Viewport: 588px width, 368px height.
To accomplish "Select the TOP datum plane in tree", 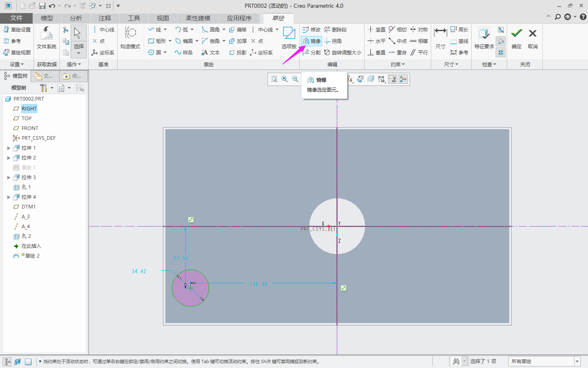I will (27, 118).
